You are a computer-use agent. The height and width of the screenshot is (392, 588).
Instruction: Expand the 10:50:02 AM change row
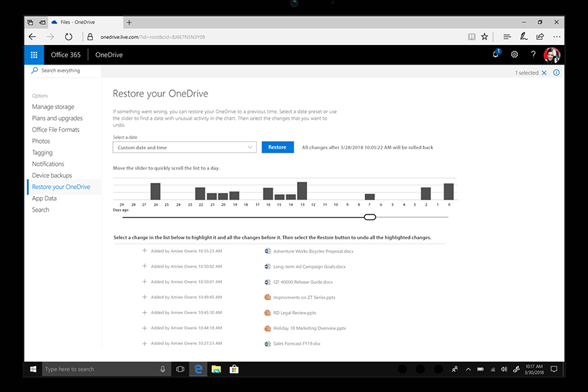pyautogui.click(x=144, y=266)
